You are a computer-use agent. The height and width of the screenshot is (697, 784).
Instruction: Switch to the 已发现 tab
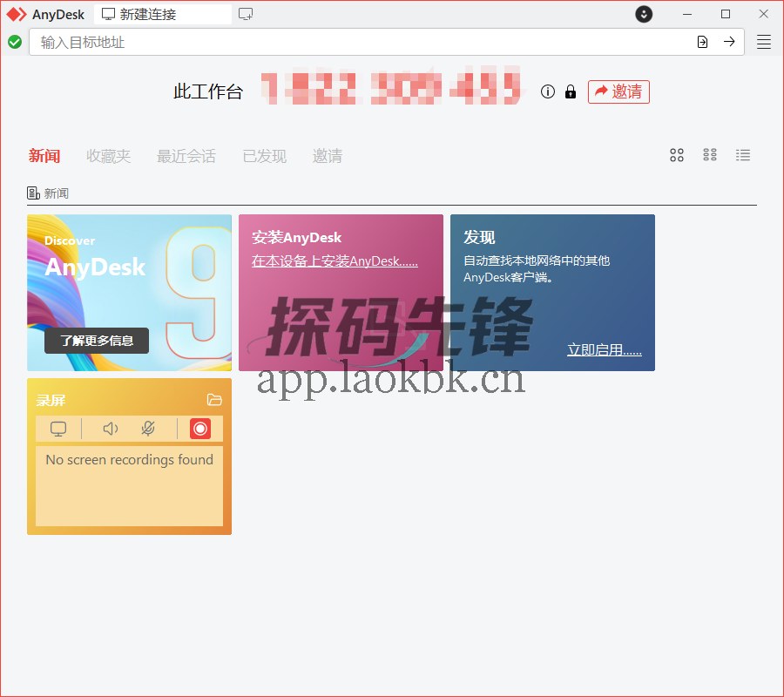[x=263, y=156]
